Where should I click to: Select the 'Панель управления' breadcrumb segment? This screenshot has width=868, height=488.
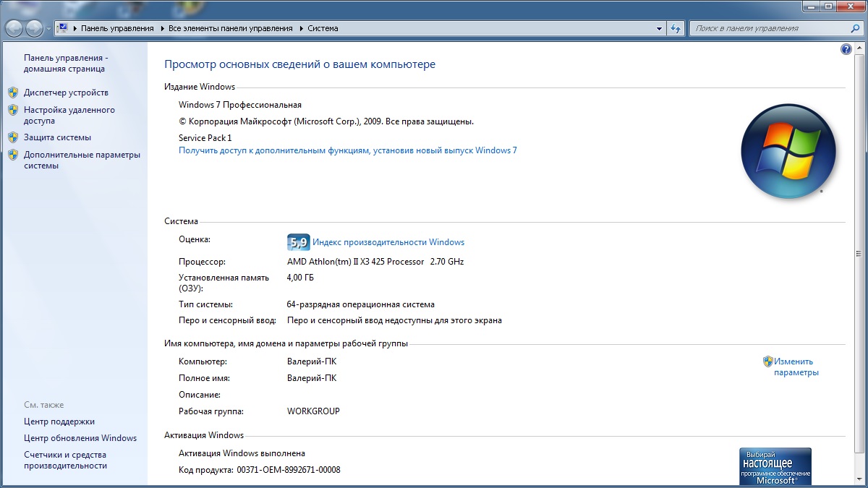pos(117,29)
